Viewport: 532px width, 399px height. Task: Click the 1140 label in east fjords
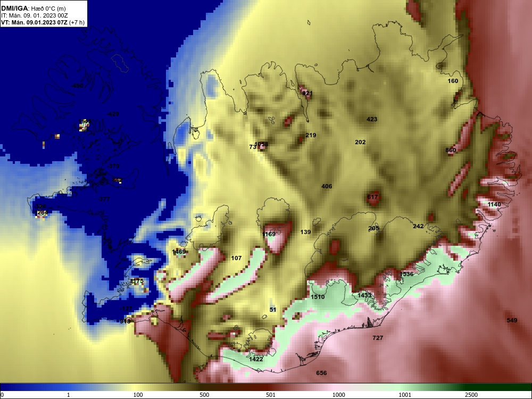494,204
